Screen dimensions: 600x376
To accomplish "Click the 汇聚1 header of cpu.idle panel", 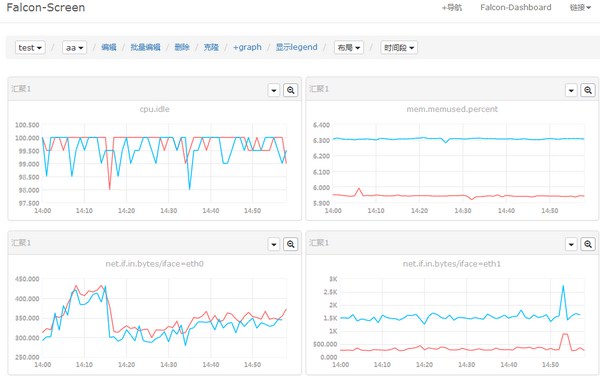I will click(21, 89).
